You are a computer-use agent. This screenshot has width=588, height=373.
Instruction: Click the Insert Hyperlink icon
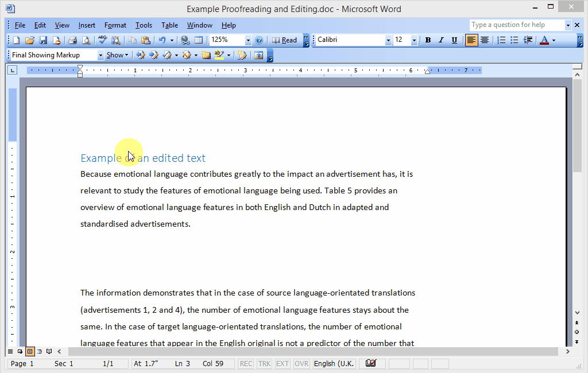click(185, 40)
